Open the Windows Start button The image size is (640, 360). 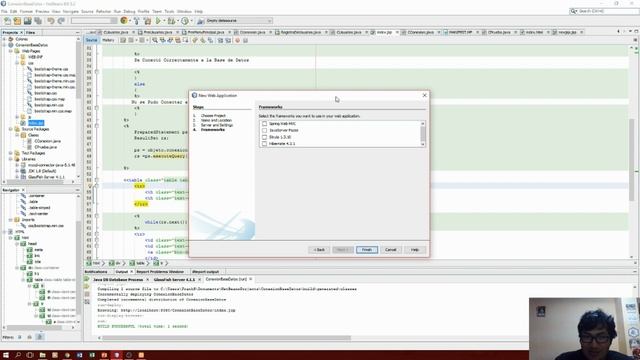(6, 355)
